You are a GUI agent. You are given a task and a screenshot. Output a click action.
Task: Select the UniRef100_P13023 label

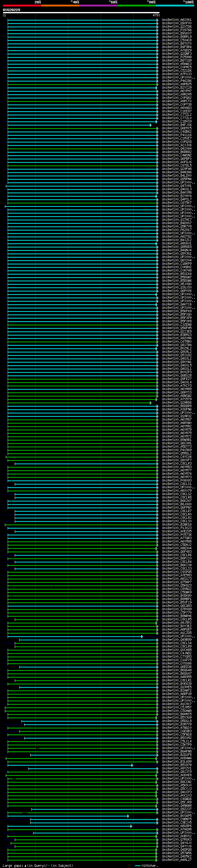point(176,528)
